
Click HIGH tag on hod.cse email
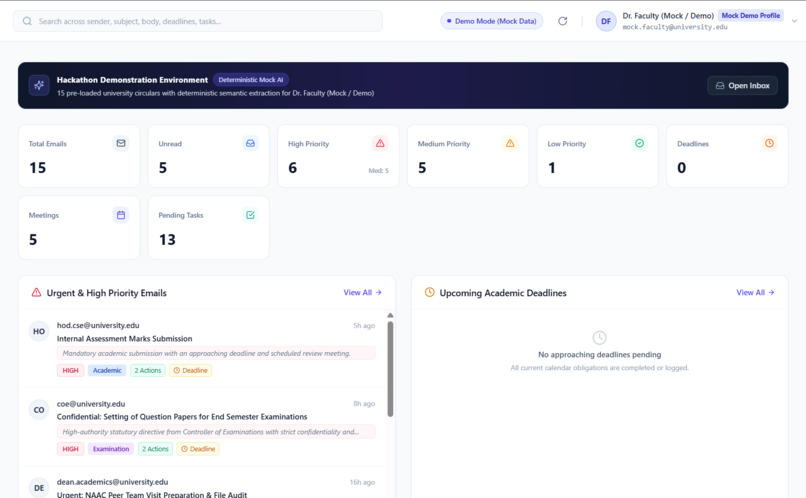[70, 371]
